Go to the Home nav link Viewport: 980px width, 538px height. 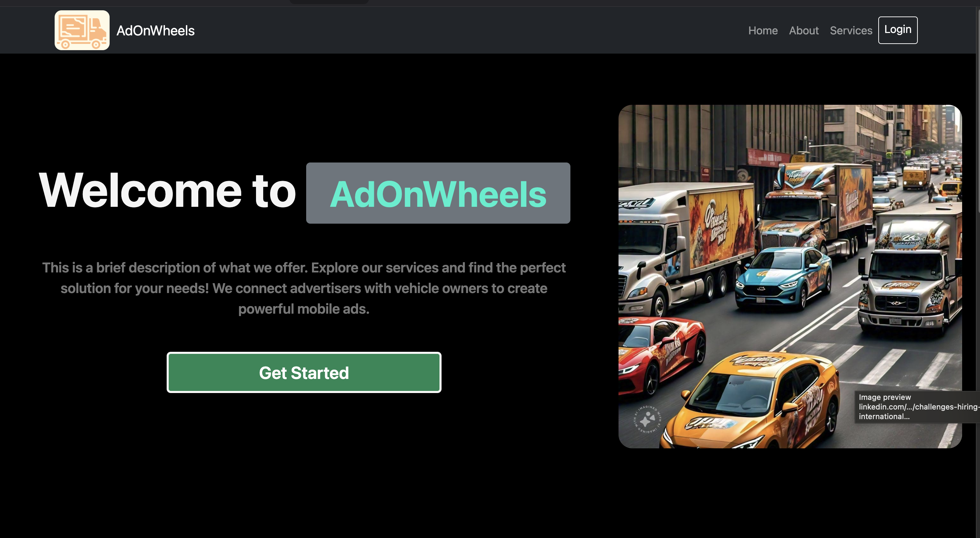click(x=763, y=31)
